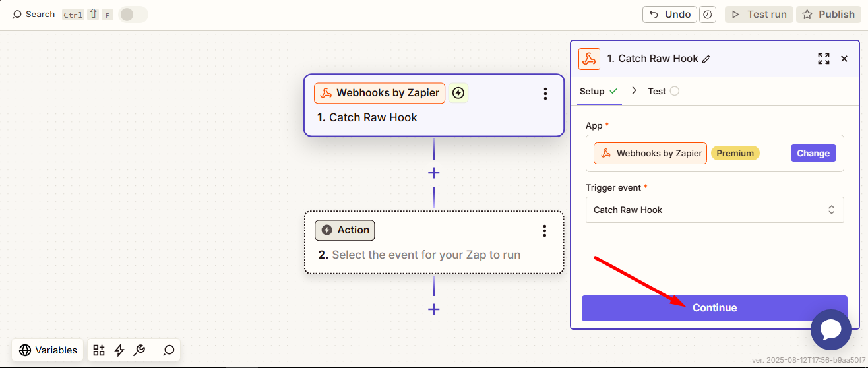Publish the Zap
The height and width of the screenshot is (368, 868).
(x=828, y=15)
